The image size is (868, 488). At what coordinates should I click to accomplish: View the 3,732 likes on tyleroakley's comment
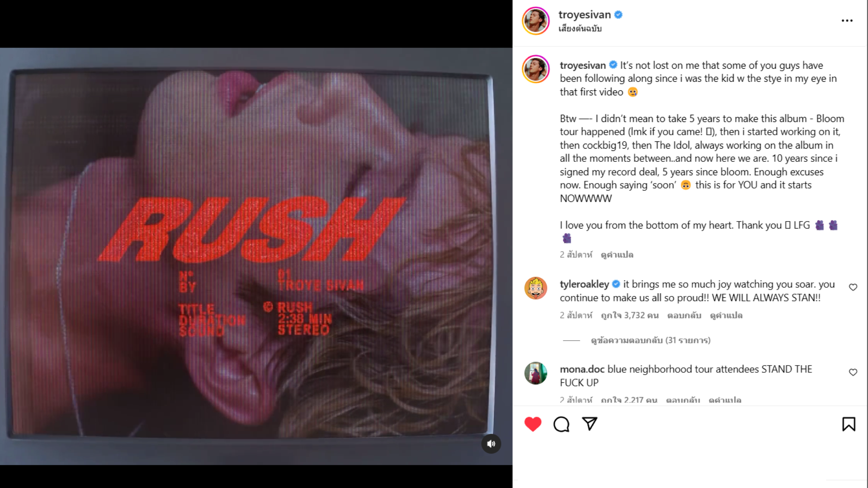(x=630, y=315)
